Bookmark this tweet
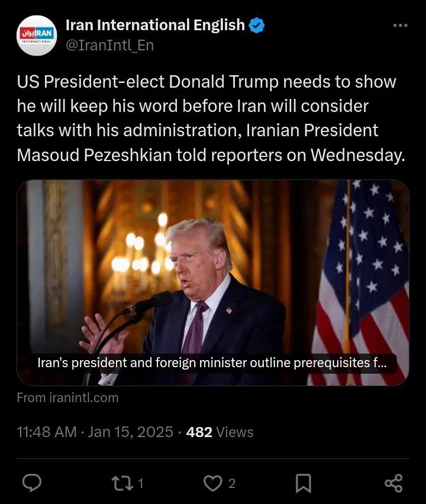Screen dimensions: 426x504 point(303,483)
